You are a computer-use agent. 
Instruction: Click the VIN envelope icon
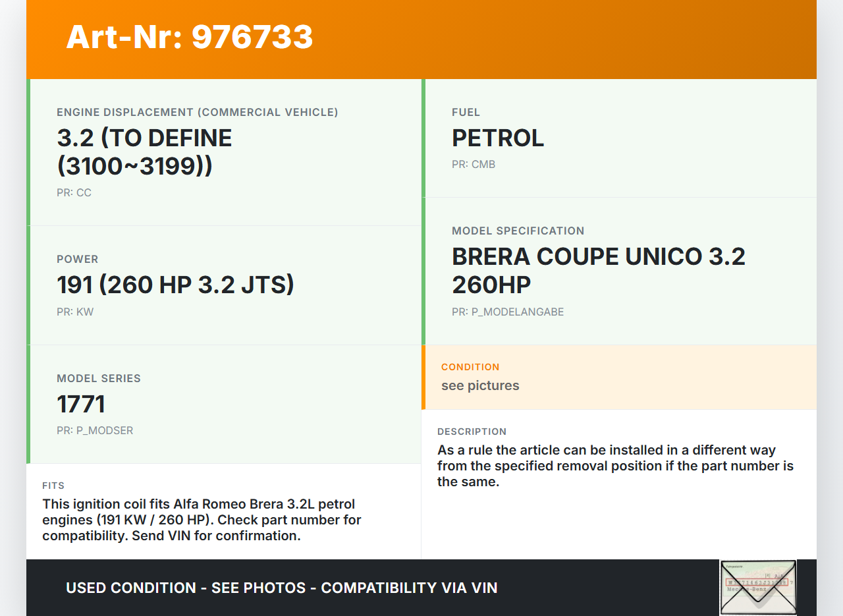coord(758,587)
